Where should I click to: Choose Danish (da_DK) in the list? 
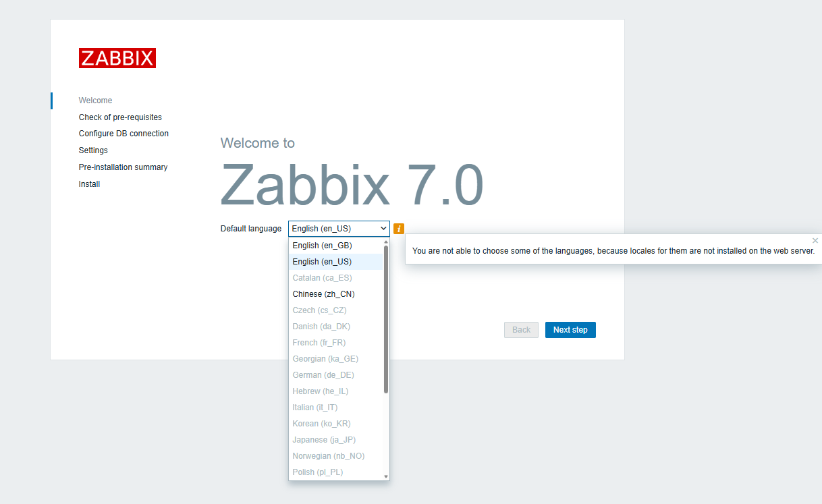pos(336,327)
